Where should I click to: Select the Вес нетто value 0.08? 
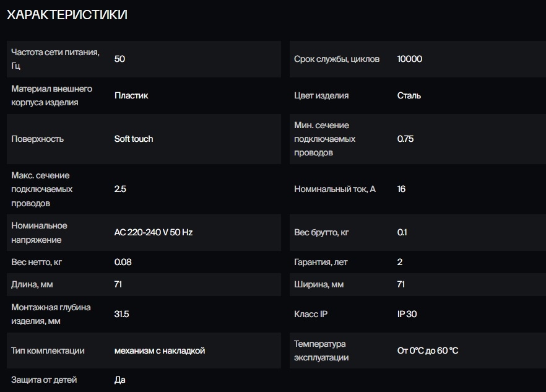pyautogui.click(x=123, y=262)
